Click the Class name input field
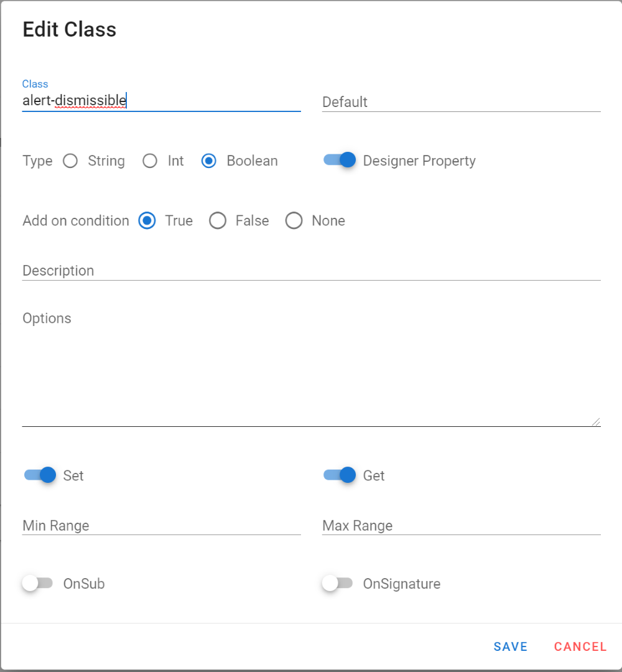Screen dimensions: 622x672 [x=161, y=101]
